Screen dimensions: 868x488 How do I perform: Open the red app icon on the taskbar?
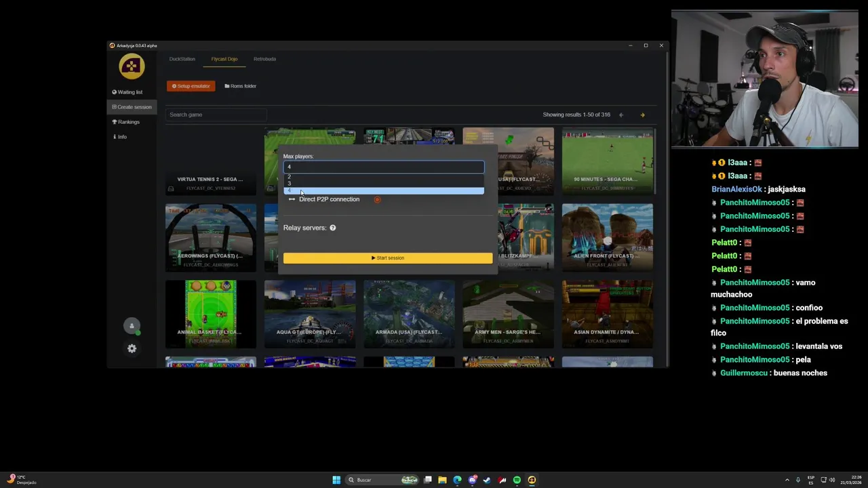[502, 480]
